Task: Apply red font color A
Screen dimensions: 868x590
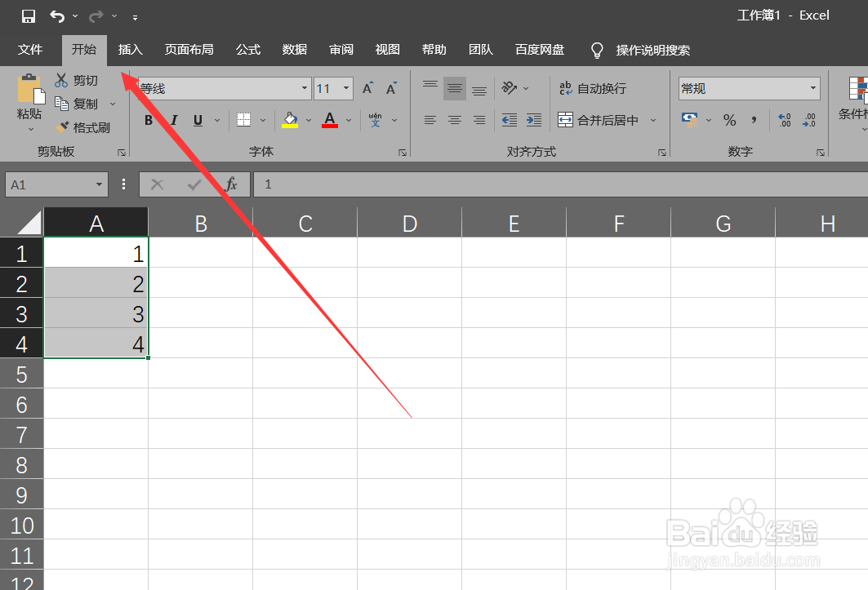Action: pyautogui.click(x=330, y=120)
